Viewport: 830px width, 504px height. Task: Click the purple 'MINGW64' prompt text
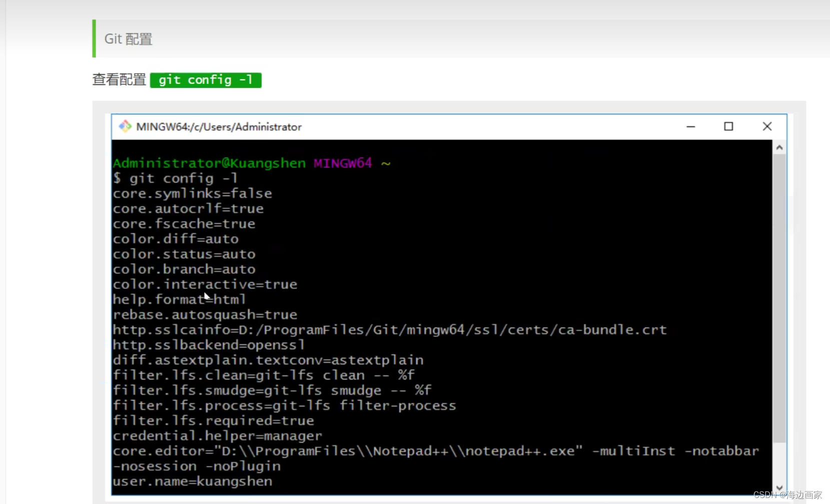(343, 163)
